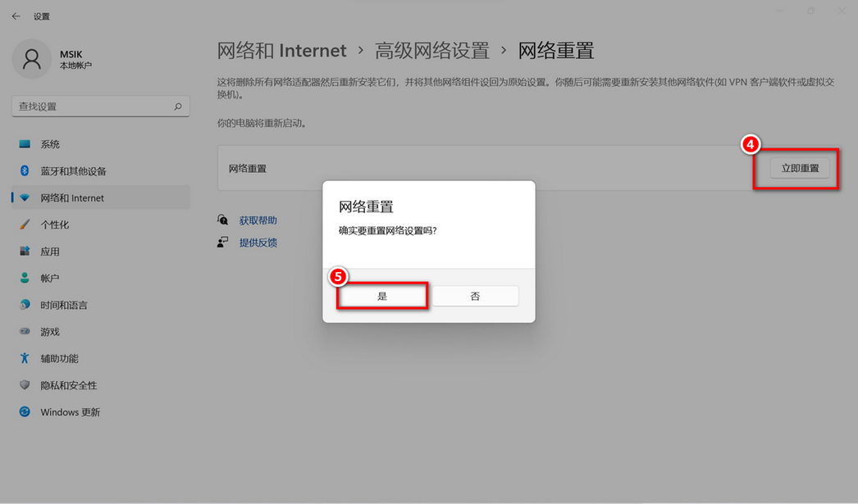Click the paintbrush icon for 个性化

(25, 225)
